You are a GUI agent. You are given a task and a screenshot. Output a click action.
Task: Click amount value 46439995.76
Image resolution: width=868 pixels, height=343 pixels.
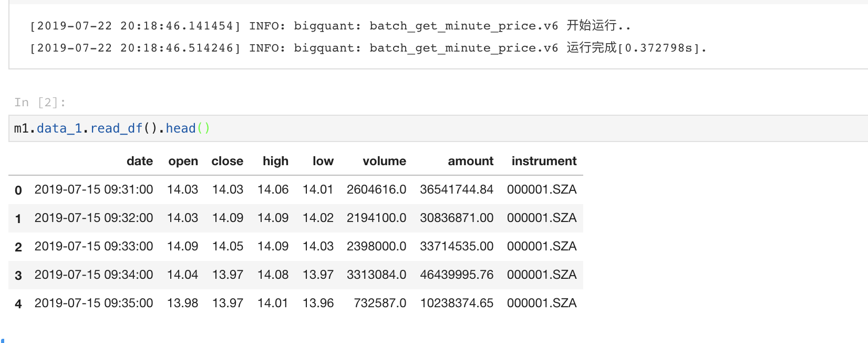pos(456,275)
